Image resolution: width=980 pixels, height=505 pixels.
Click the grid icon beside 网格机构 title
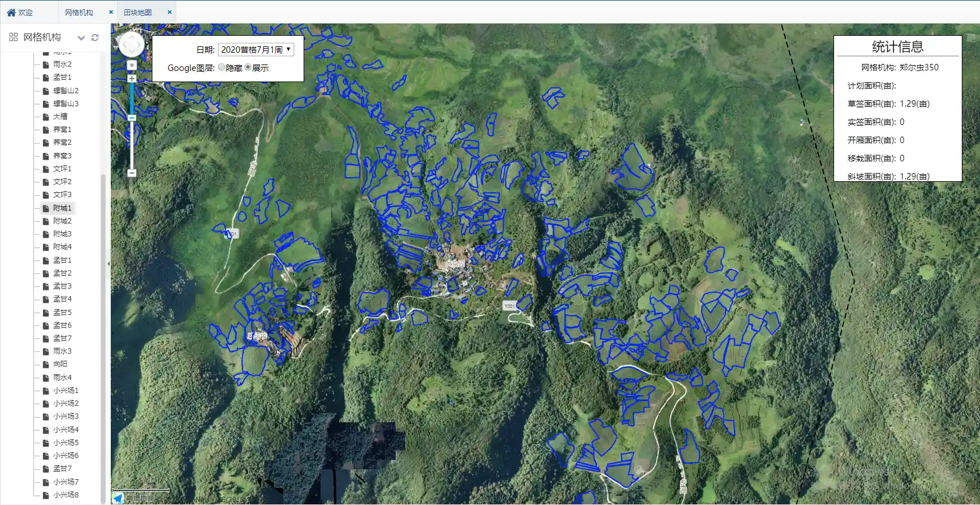[x=13, y=37]
